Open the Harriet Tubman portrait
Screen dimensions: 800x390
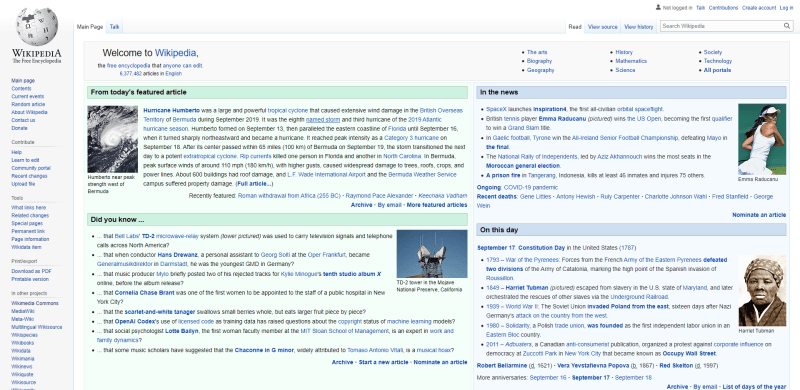click(x=762, y=290)
